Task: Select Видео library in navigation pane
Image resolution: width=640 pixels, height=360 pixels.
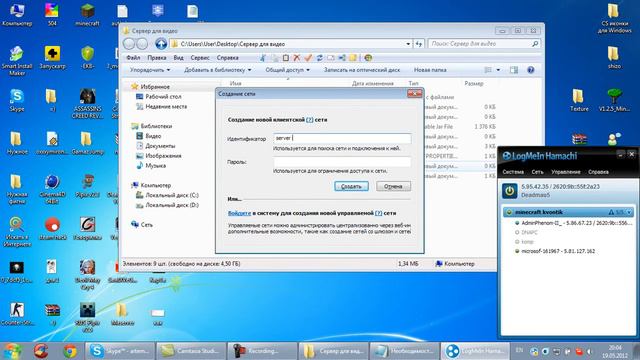Action: click(x=149, y=136)
